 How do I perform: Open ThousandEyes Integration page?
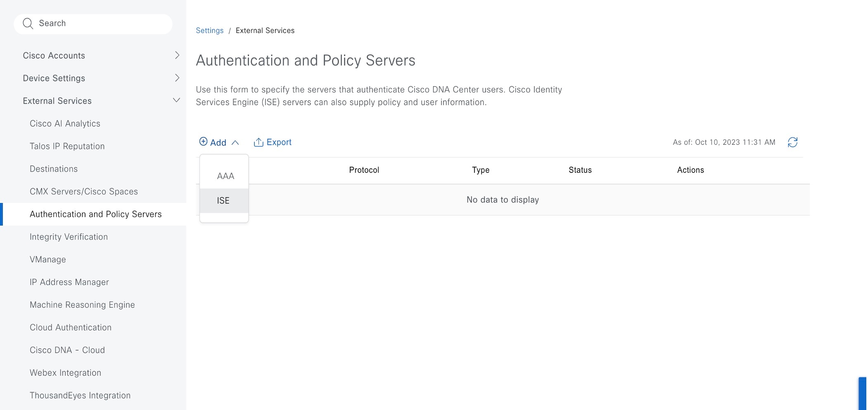pos(80,396)
